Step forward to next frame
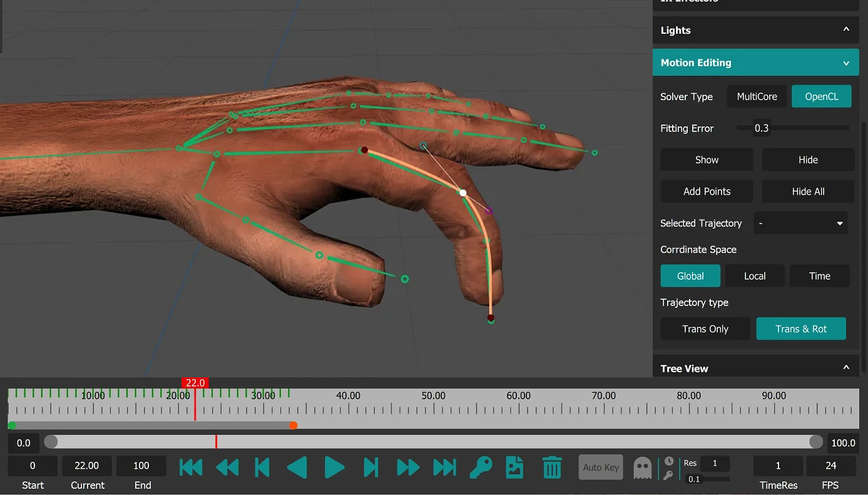The height and width of the screenshot is (495, 868). click(x=371, y=467)
